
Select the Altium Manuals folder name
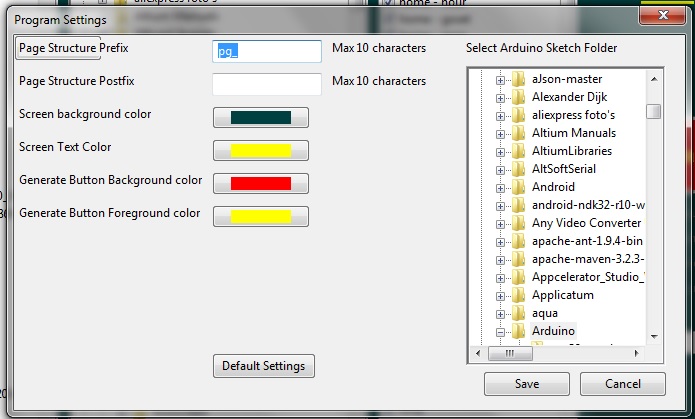pyautogui.click(x=574, y=133)
